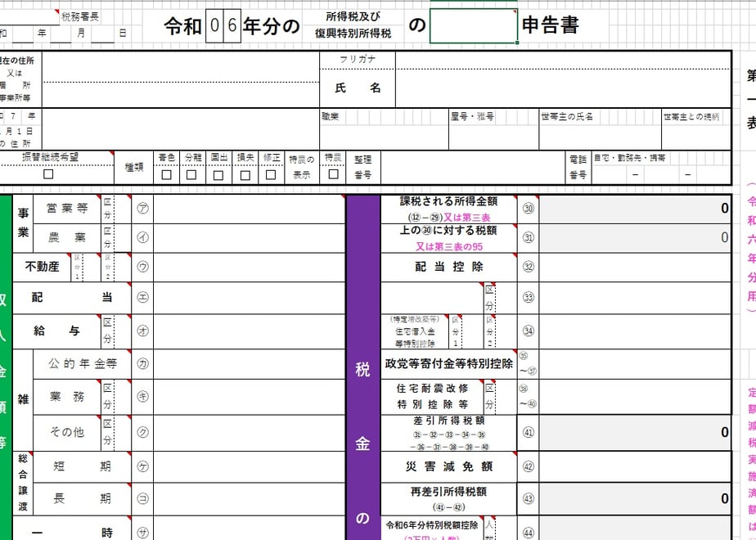756x540 pixels.
Task: Select the 農業 ㋑ amount cell
Action: pyautogui.click(x=249, y=238)
